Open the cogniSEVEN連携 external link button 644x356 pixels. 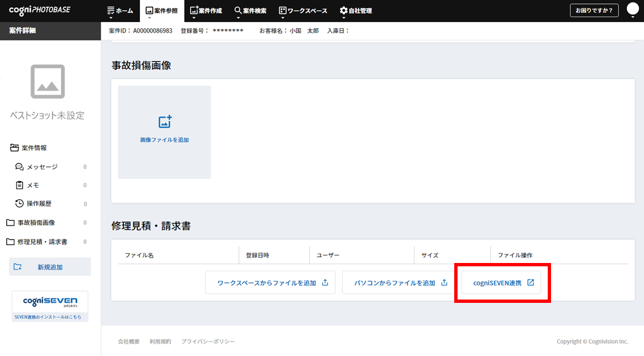(x=501, y=282)
